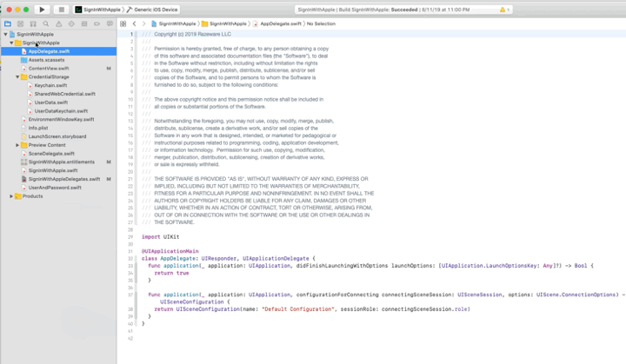Click Copyright (c) 2019 Razeware LLC comment
The width and height of the screenshot is (626, 364).
[192, 35]
